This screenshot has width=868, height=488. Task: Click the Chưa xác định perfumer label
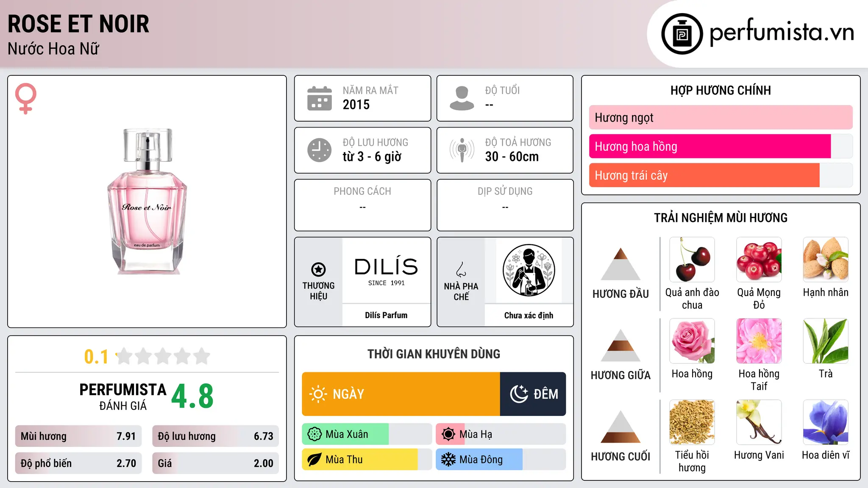coord(529,315)
